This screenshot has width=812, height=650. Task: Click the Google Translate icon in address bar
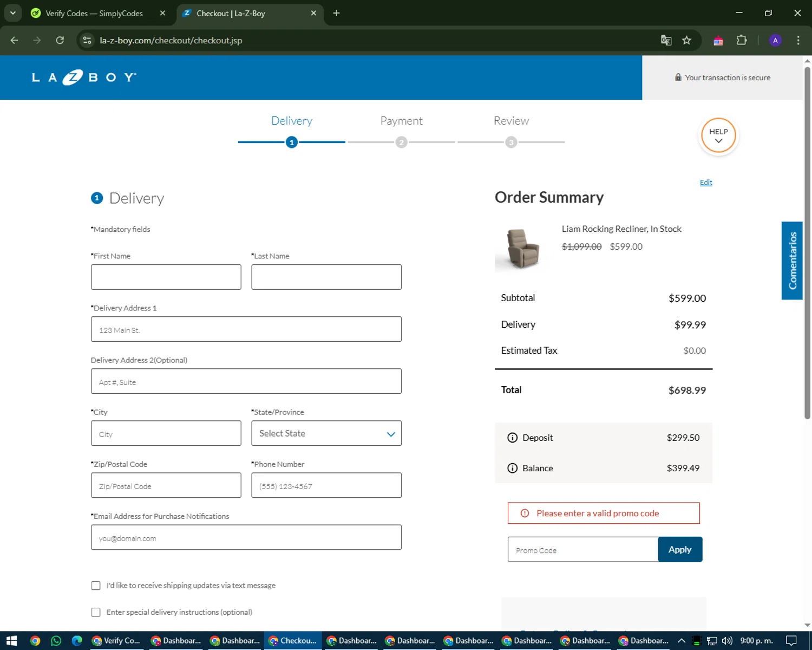666,41
